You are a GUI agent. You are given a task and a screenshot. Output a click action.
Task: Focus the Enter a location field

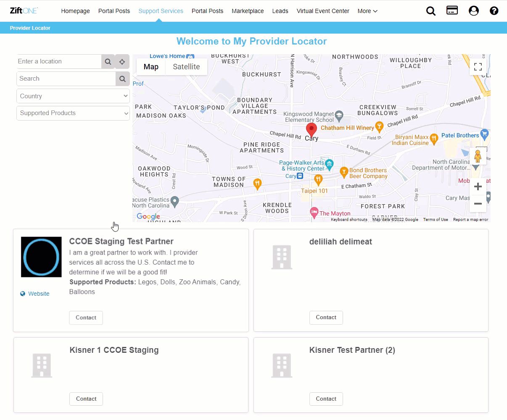click(x=59, y=62)
